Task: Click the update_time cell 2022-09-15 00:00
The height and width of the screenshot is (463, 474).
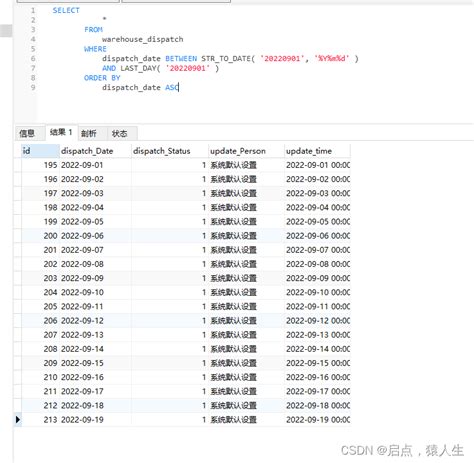Action: pyautogui.click(x=317, y=363)
